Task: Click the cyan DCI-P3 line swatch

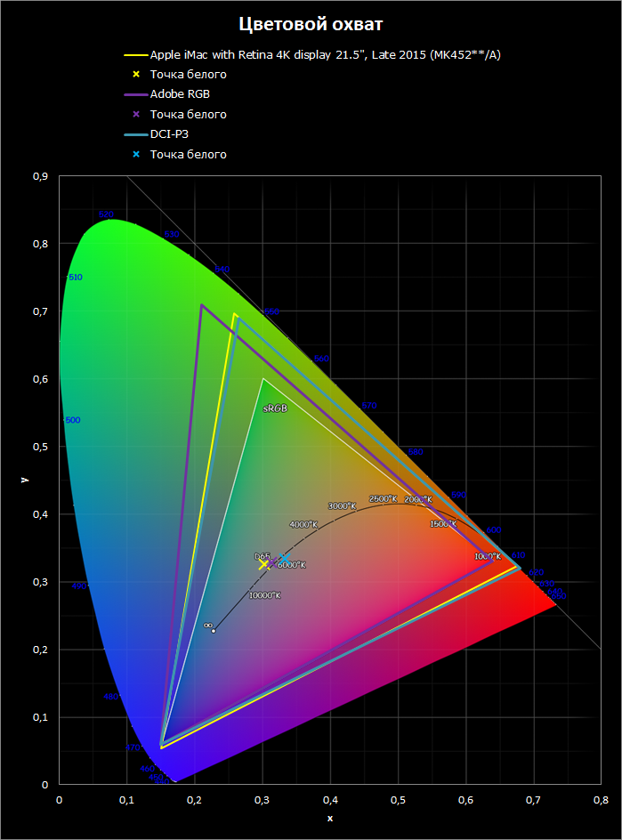Action: pyautogui.click(x=135, y=134)
